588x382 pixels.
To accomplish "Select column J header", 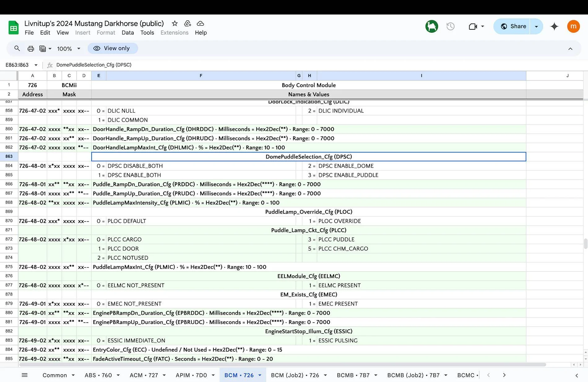I will [x=567, y=75].
